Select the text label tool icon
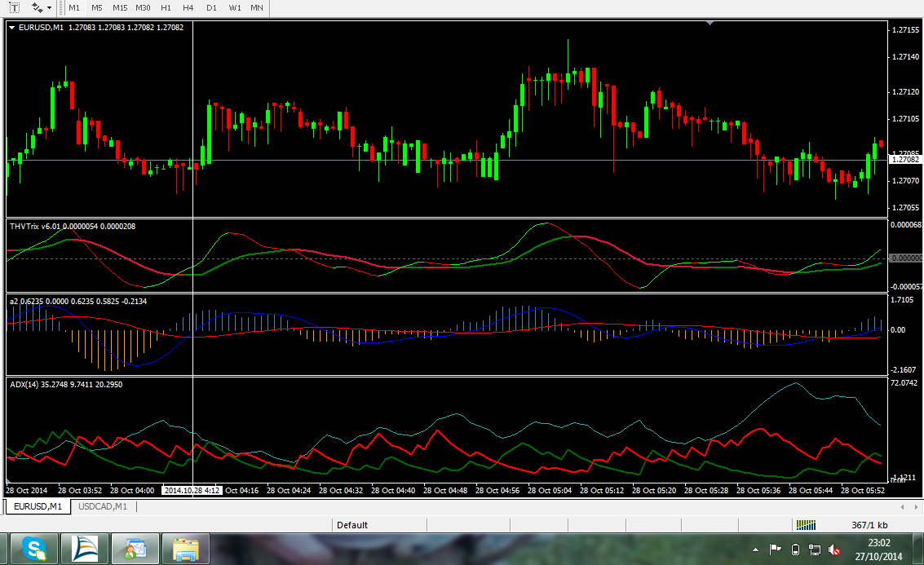Screen dimensions: 924x565 (x=14, y=7)
